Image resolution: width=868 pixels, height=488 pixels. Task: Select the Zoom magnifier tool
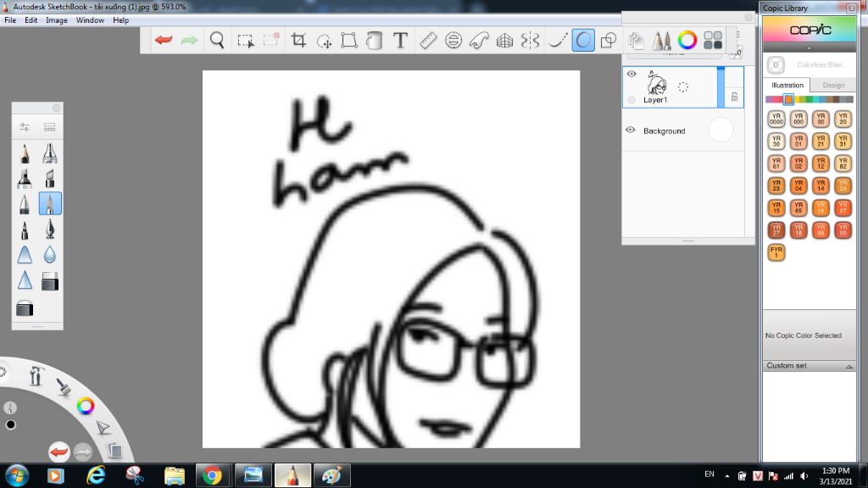[x=217, y=41]
